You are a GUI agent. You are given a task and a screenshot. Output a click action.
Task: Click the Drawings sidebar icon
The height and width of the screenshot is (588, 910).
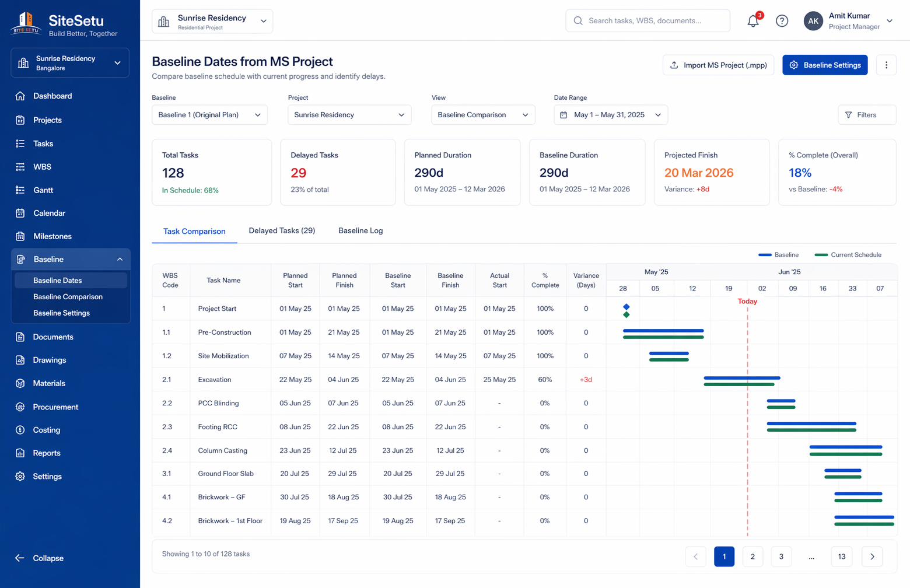coord(20,360)
